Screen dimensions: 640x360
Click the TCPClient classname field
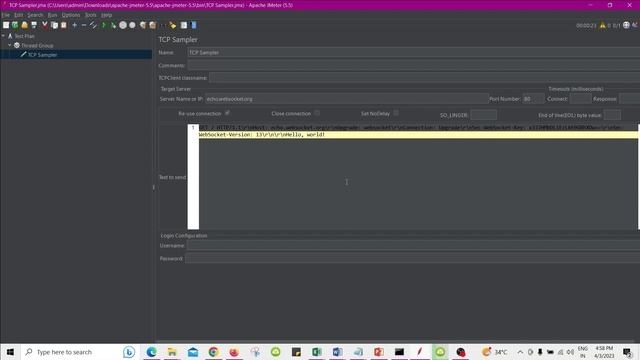coord(424,78)
